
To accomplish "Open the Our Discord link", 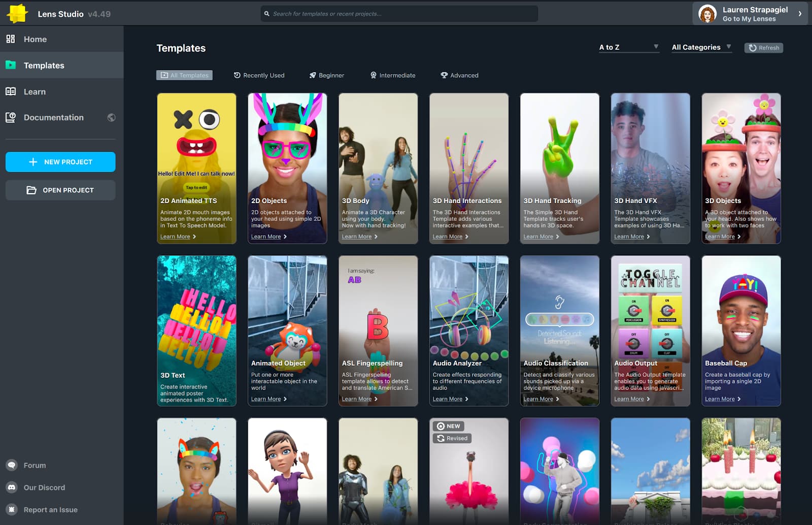I will (44, 487).
